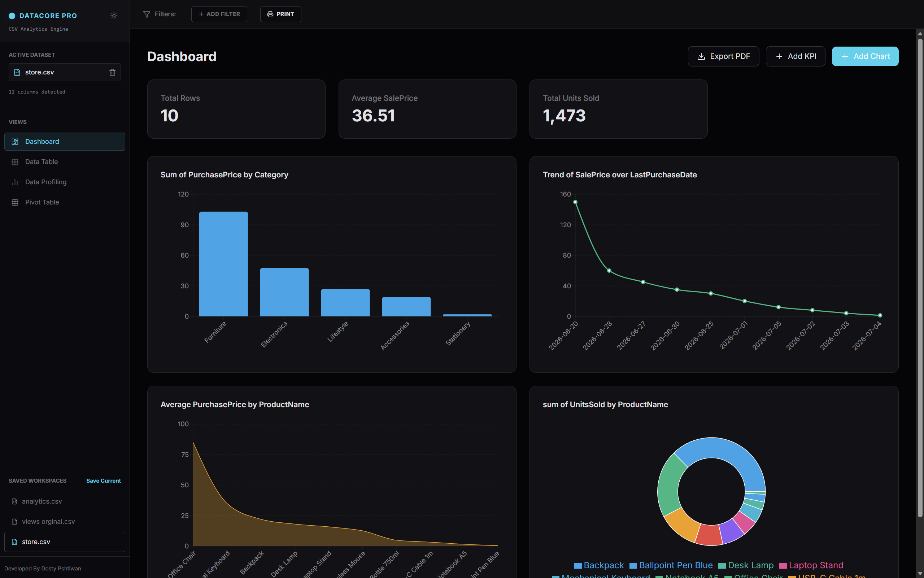Image resolution: width=924 pixels, height=578 pixels.
Task: Click the 'Sum of PurchasePrice by Category' title
Action: (x=224, y=175)
